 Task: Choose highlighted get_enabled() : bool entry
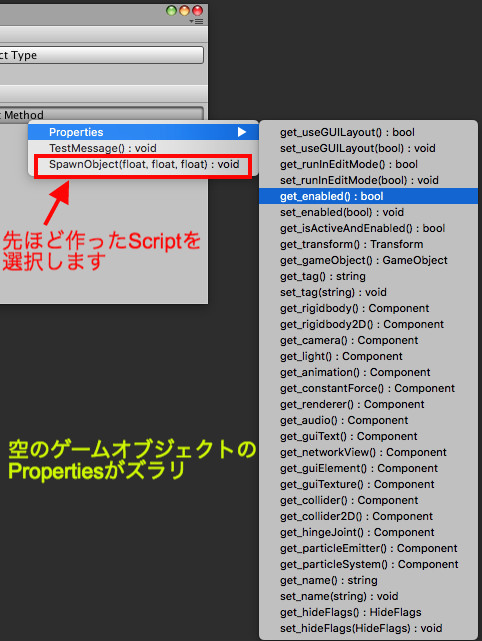368,196
